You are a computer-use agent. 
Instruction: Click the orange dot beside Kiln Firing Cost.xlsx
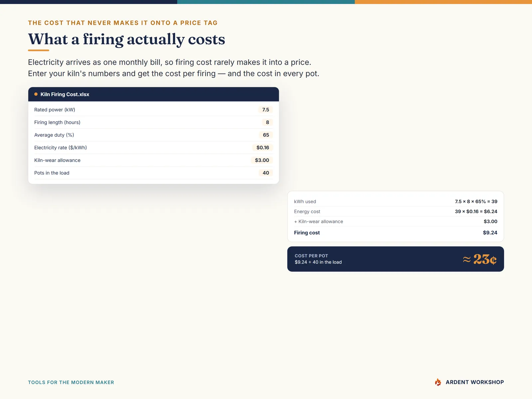(36, 94)
